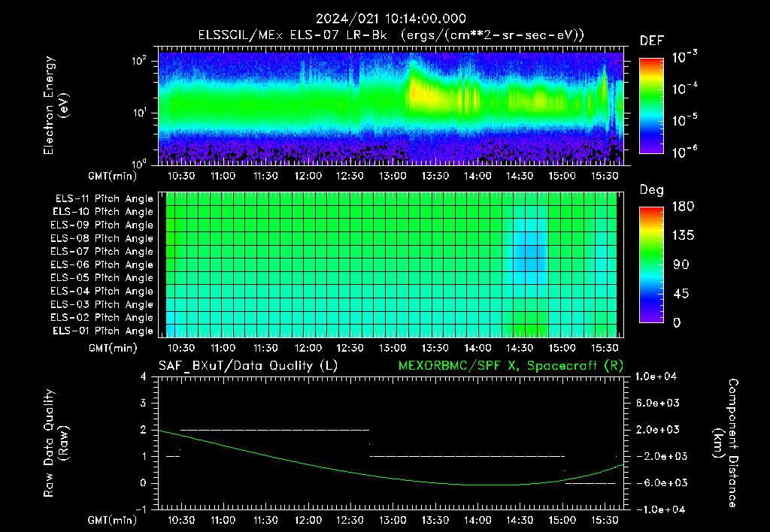Click the 15:00 tick under the bottom plot

pos(562,520)
